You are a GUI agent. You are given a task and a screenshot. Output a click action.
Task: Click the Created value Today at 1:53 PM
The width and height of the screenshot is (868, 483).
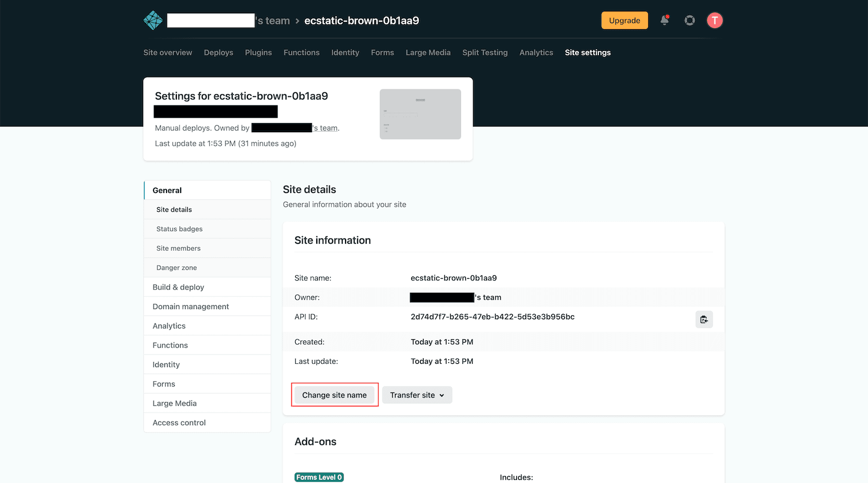[x=442, y=342]
